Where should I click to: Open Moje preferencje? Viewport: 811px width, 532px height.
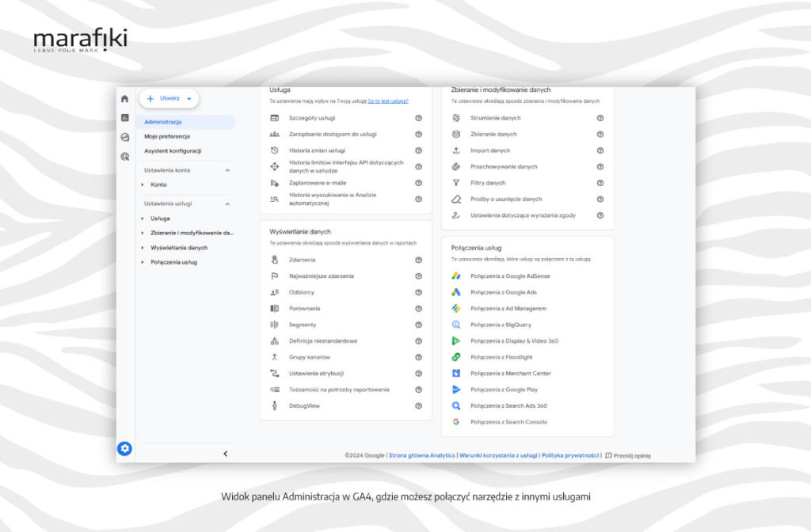(x=167, y=136)
